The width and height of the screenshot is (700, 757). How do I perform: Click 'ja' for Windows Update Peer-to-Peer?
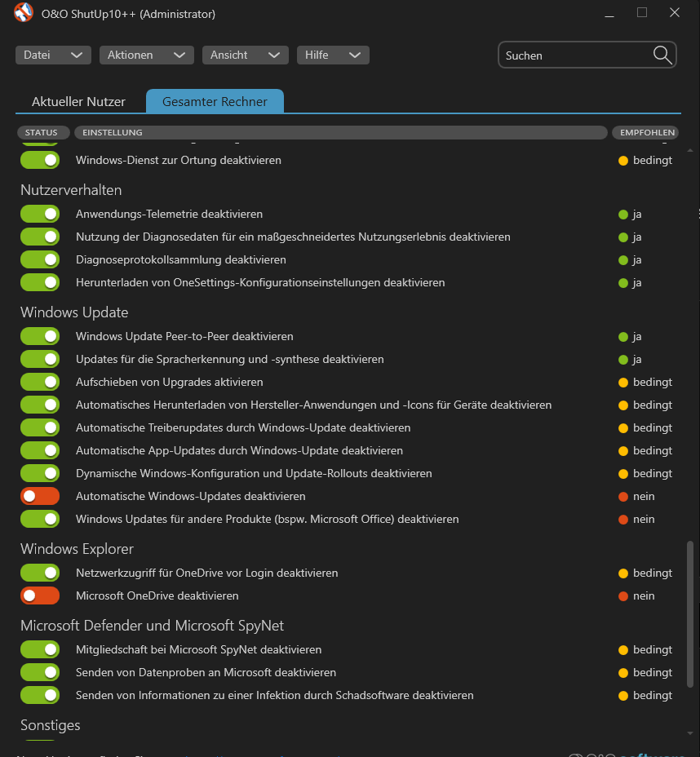637,337
